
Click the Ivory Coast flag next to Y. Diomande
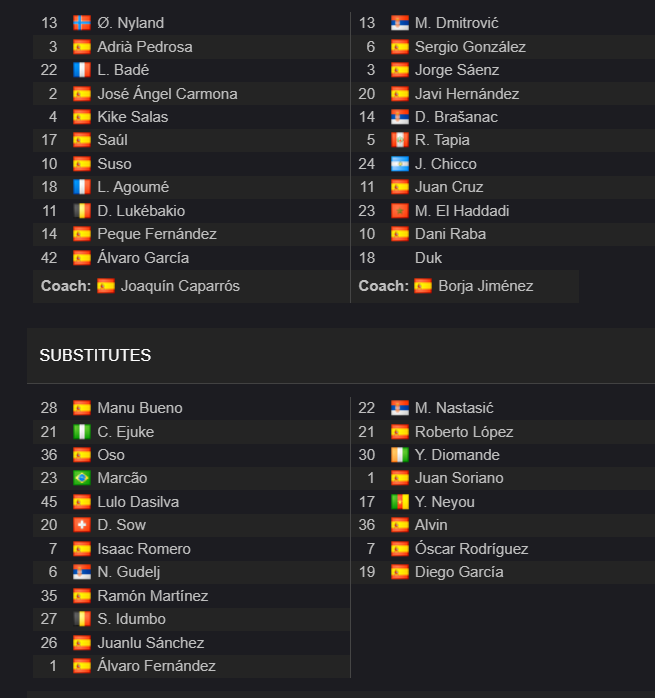(x=399, y=455)
